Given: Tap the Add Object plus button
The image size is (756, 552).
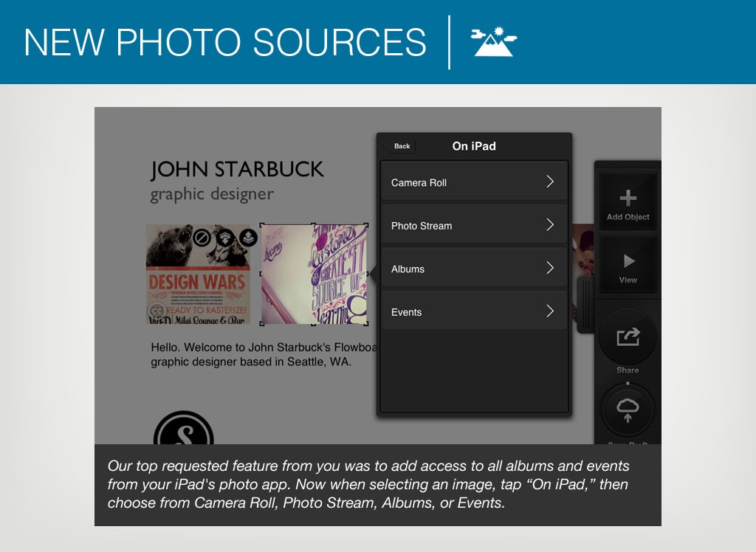Looking at the screenshot, I should point(628,201).
